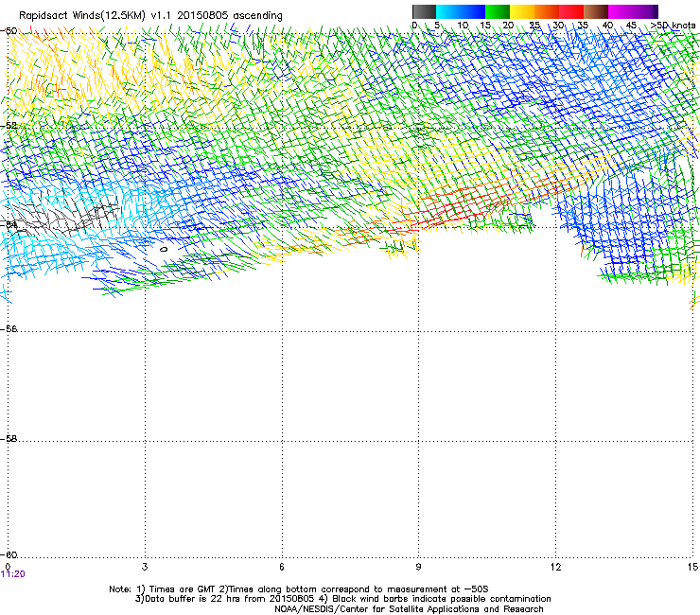
Task: Click the purple 11:20 time stamp
Action: tap(13, 574)
